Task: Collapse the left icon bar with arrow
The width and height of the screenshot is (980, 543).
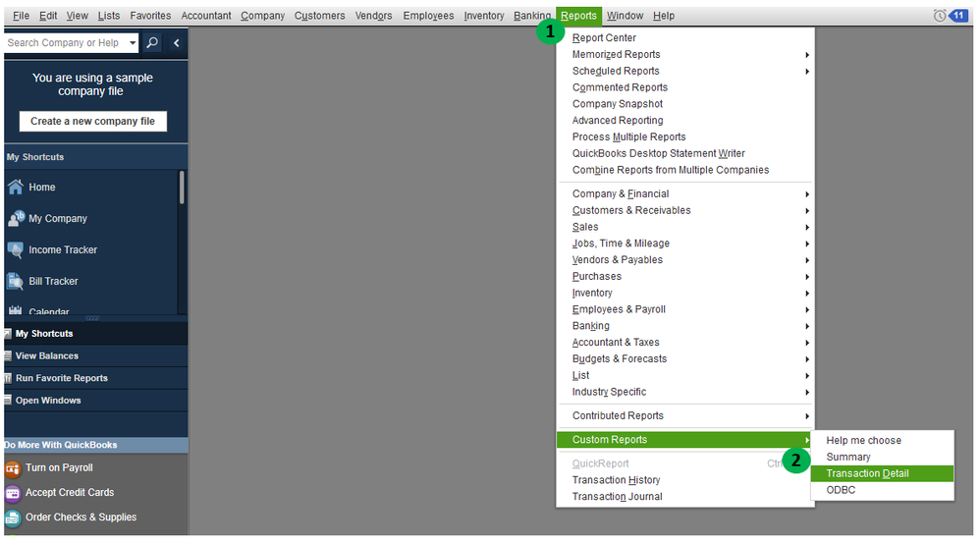Action: click(x=176, y=42)
